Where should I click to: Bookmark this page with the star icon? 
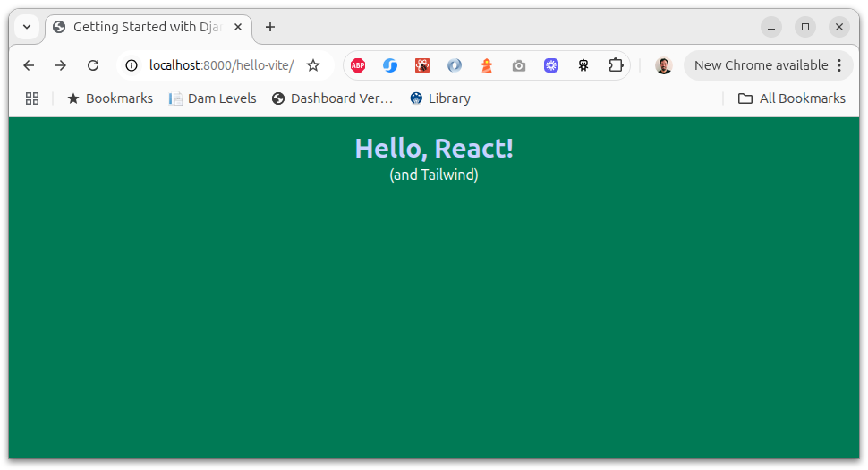coord(313,65)
